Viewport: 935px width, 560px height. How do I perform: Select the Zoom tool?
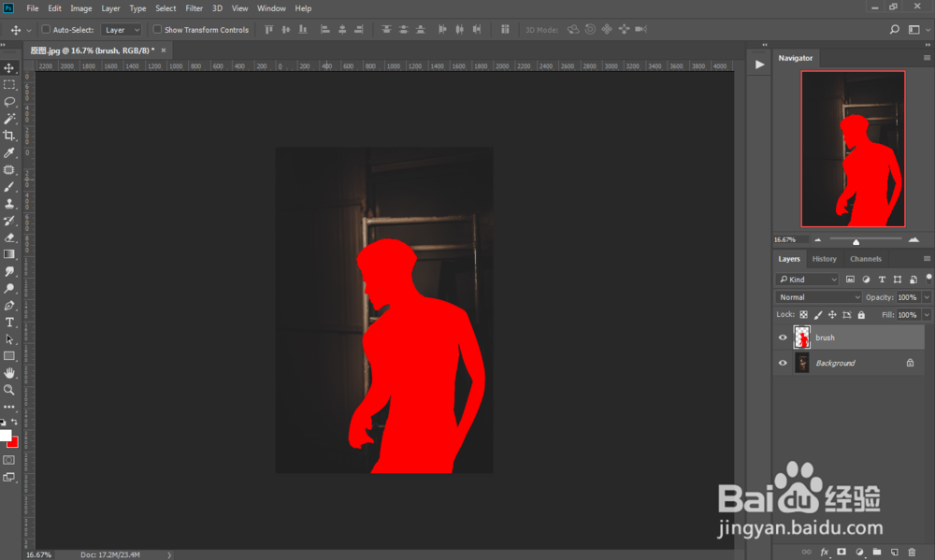click(9, 390)
